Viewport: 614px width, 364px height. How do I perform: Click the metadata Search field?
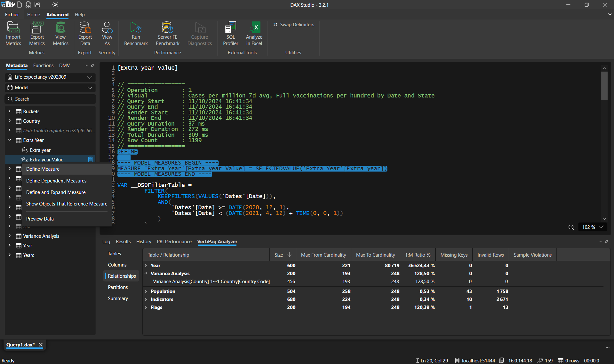[50, 99]
